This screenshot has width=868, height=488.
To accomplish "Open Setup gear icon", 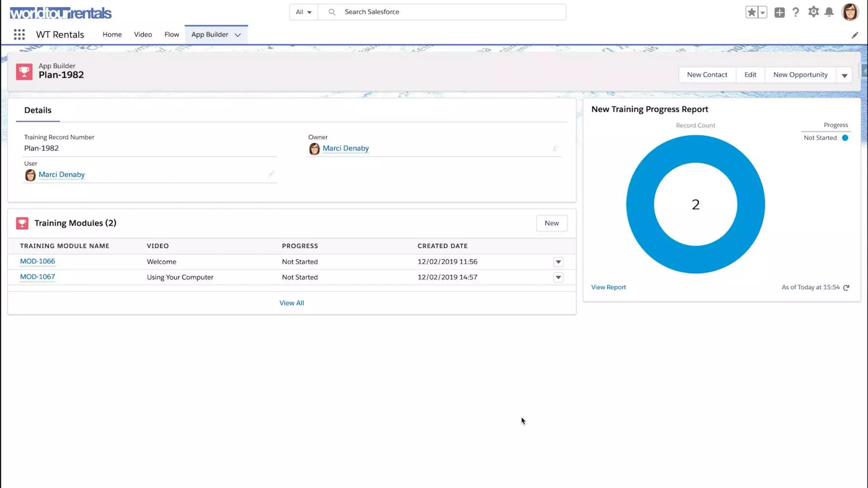I will pyautogui.click(x=813, y=12).
